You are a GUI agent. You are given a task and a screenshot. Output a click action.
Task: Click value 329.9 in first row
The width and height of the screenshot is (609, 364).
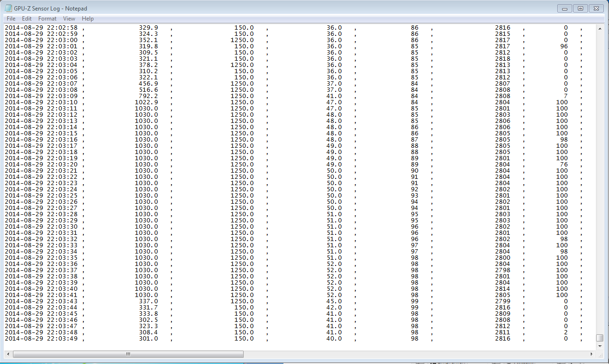148,28
